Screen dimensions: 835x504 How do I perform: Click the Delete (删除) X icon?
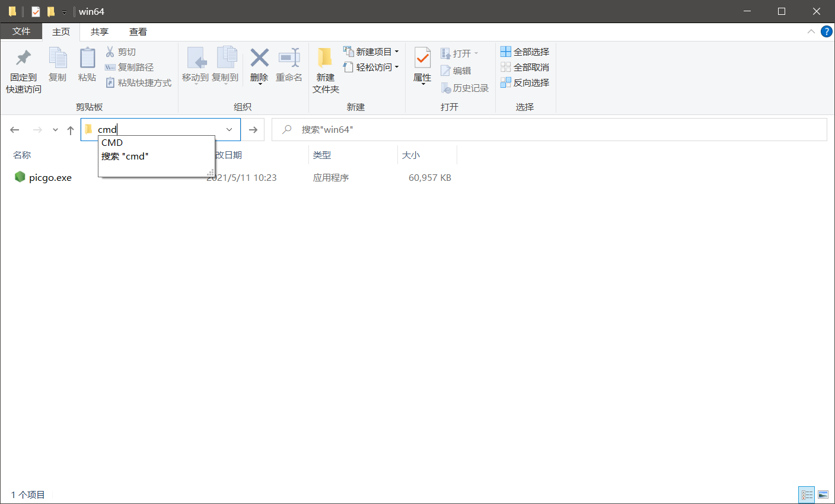pyautogui.click(x=259, y=58)
